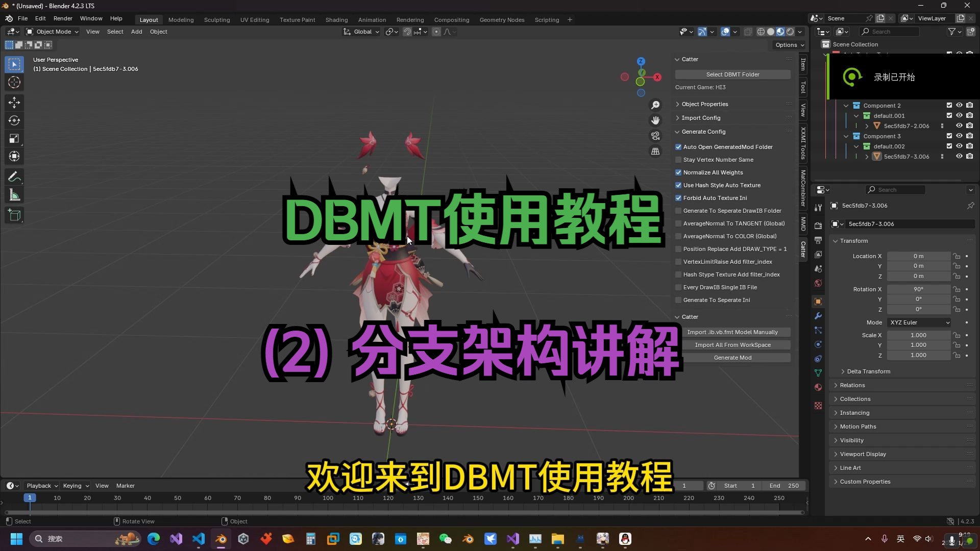This screenshot has height=551, width=980.
Task: Open the Object Mode dropdown
Action: (x=53, y=32)
